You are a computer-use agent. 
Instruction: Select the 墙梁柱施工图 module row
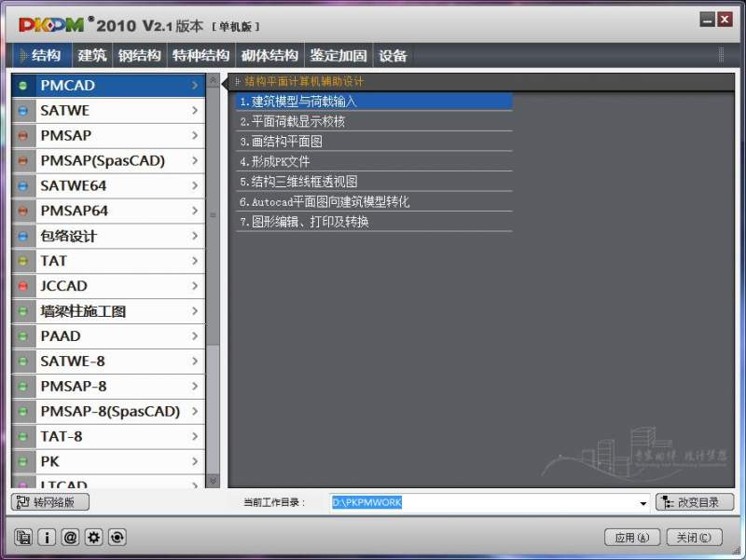tap(108, 311)
